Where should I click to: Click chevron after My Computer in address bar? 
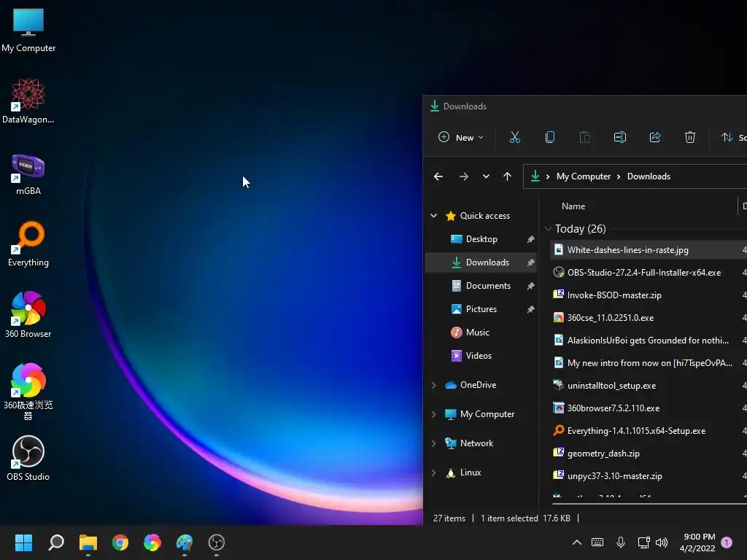point(619,176)
